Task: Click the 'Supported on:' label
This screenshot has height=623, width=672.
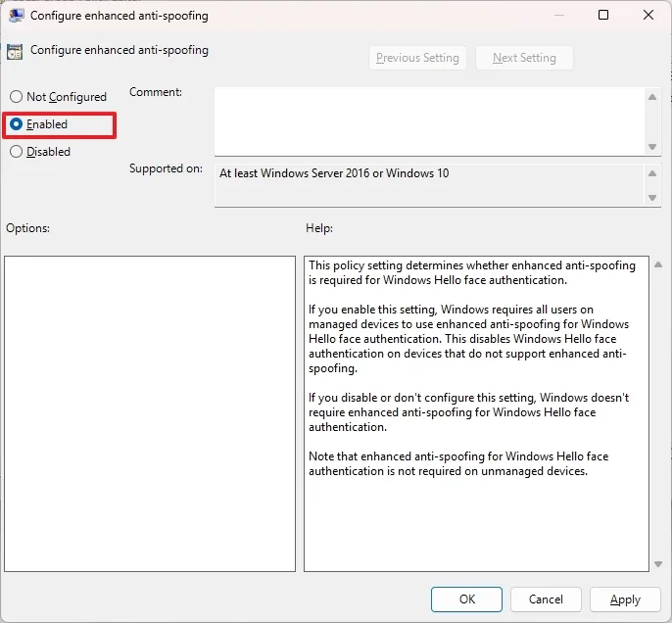Action: pyautogui.click(x=166, y=168)
